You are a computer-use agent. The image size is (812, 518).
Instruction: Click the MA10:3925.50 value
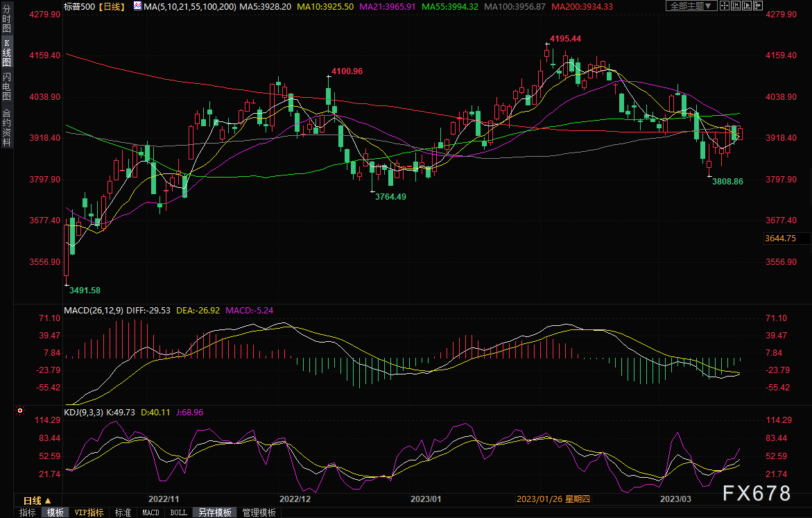[x=325, y=7]
